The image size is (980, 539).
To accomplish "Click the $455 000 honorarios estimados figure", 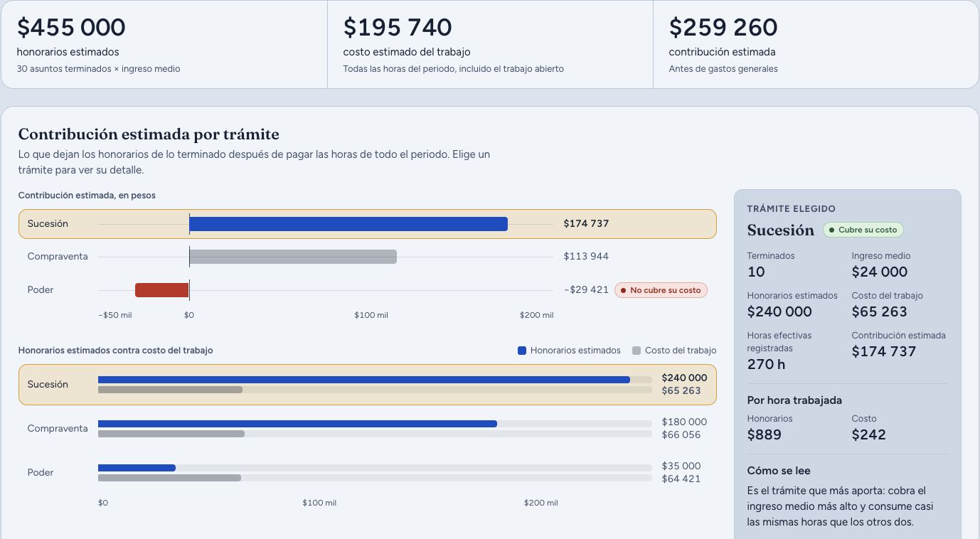I will click(71, 28).
